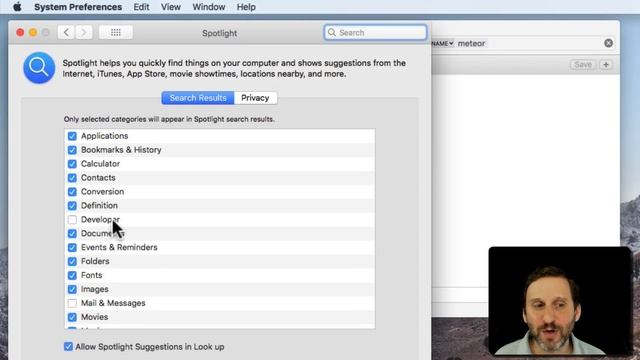Screen dimensions: 640x360
Task: Show all preferences grid button
Action: tap(116, 32)
